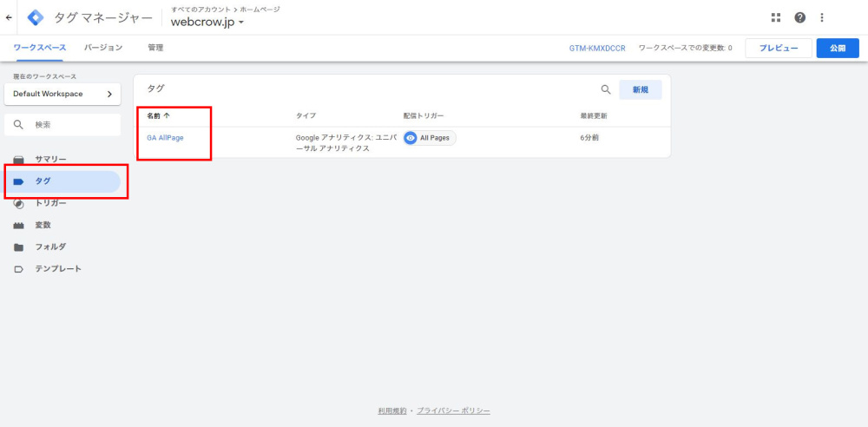Switch to ワークスペース tab
The height and width of the screenshot is (427, 868).
coord(39,49)
